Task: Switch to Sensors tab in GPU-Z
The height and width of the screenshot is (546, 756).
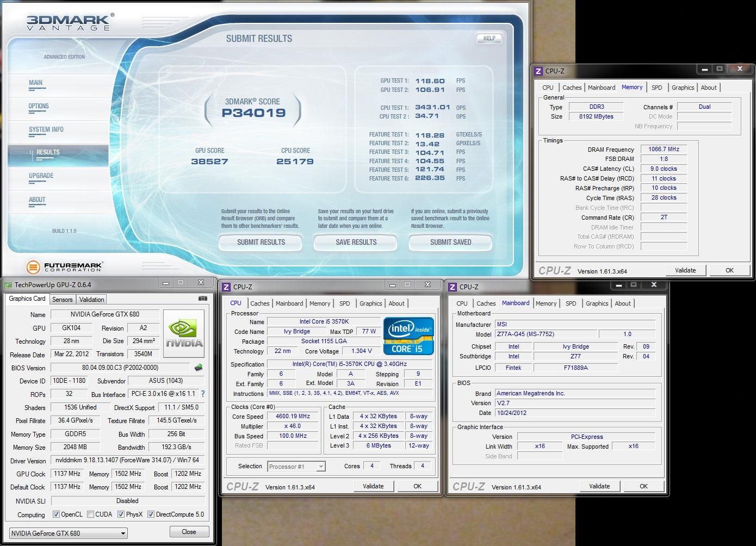Action: click(x=62, y=300)
